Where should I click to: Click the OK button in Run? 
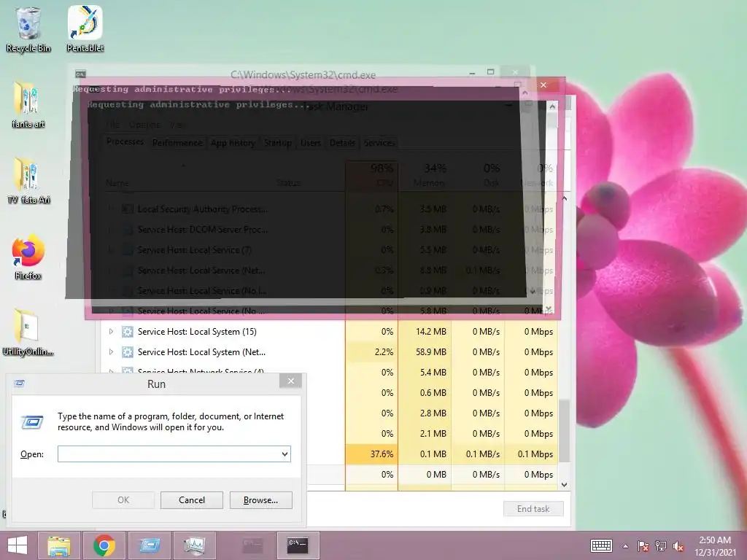point(123,500)
